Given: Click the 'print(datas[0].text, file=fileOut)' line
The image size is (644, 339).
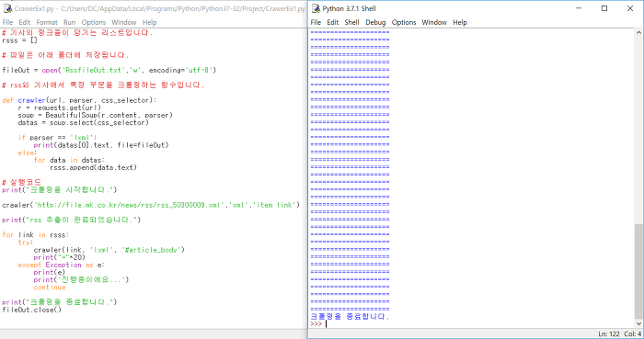Looking at the screenshot, I should click(101, 145).
